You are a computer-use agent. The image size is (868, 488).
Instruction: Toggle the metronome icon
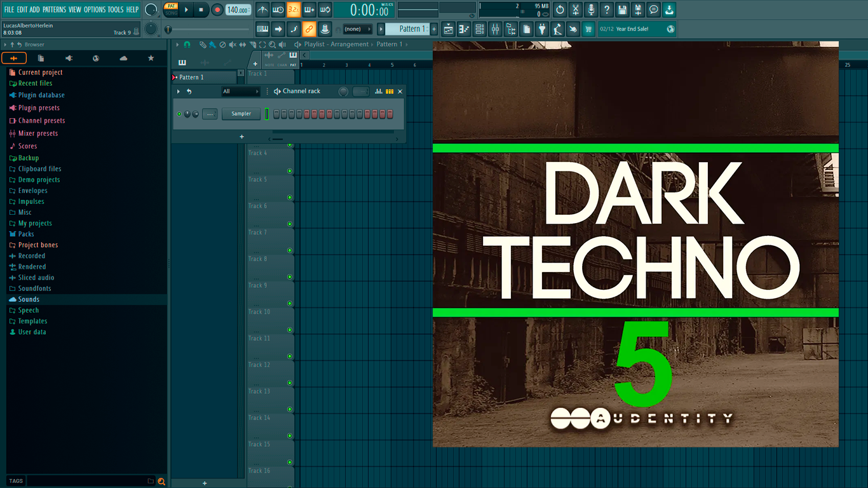click(x=262, y=10)
